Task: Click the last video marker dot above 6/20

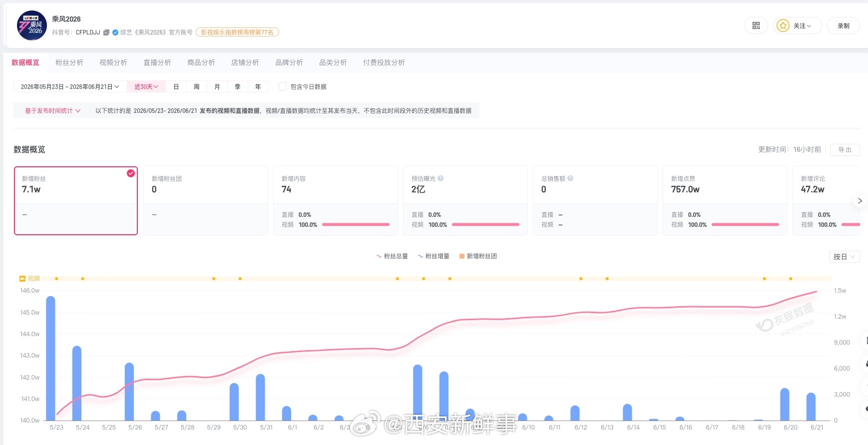Action: click(x=791, y=279)
